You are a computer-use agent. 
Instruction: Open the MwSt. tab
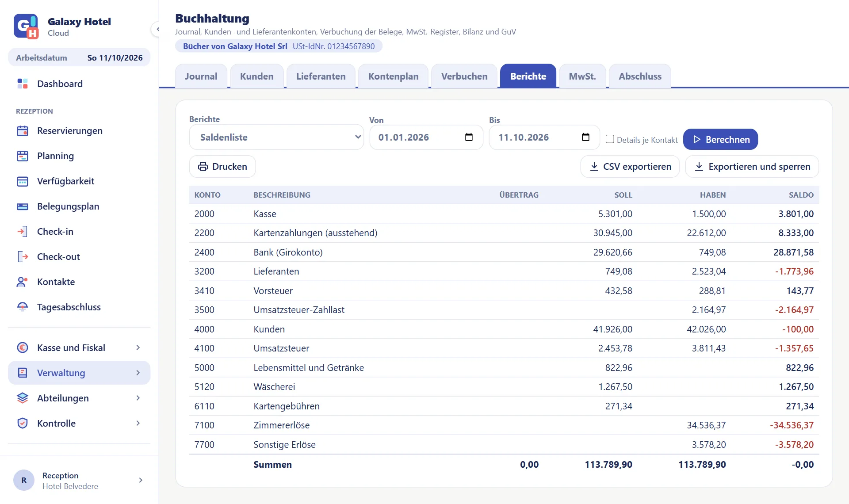(x=582, y=76)
